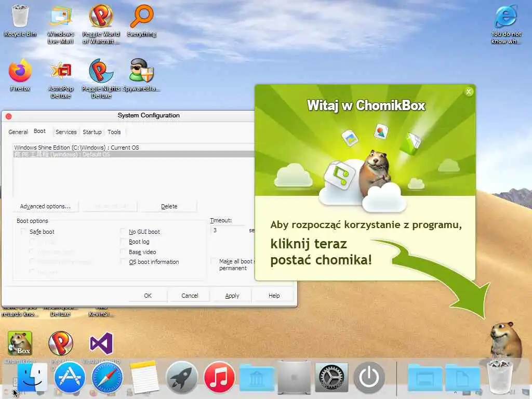Viewport: 532px width, 399px height.
Task: Open the App Store dock icon
Action: click(70, 377)
